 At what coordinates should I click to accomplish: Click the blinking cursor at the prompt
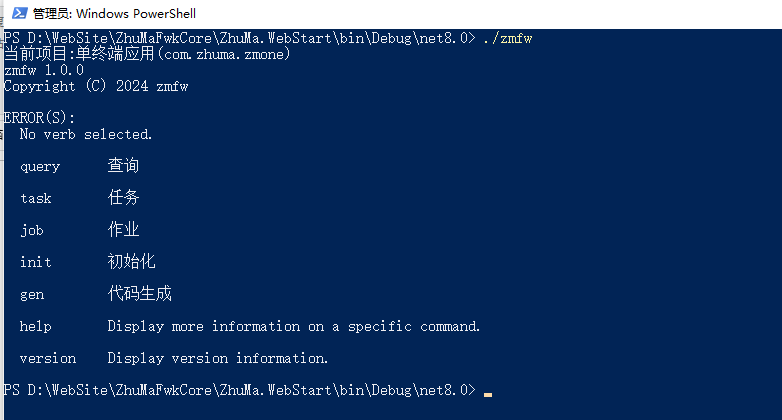(488, 395)
